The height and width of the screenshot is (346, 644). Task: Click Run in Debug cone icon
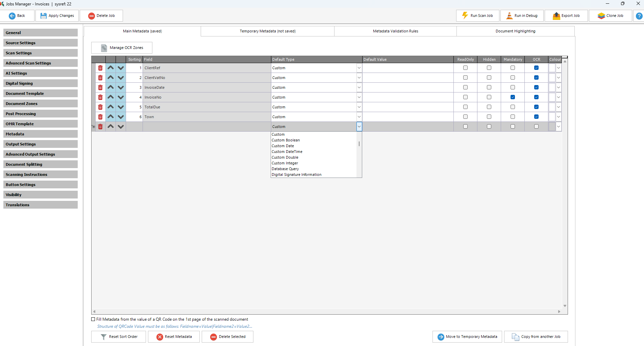coord(509,16)
